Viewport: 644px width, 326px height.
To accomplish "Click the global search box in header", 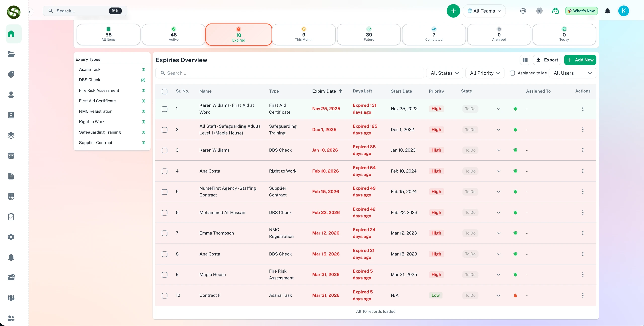I will click(85, 11).
